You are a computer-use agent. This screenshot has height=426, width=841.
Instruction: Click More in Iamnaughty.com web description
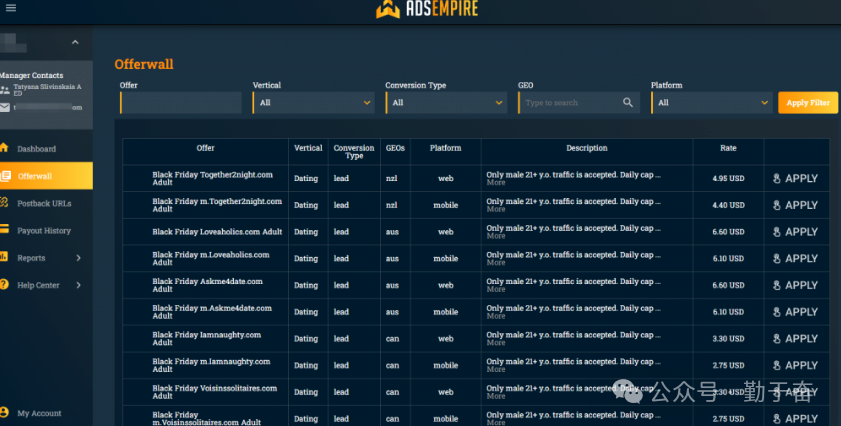pyautogui.click(x=496, y=343)
